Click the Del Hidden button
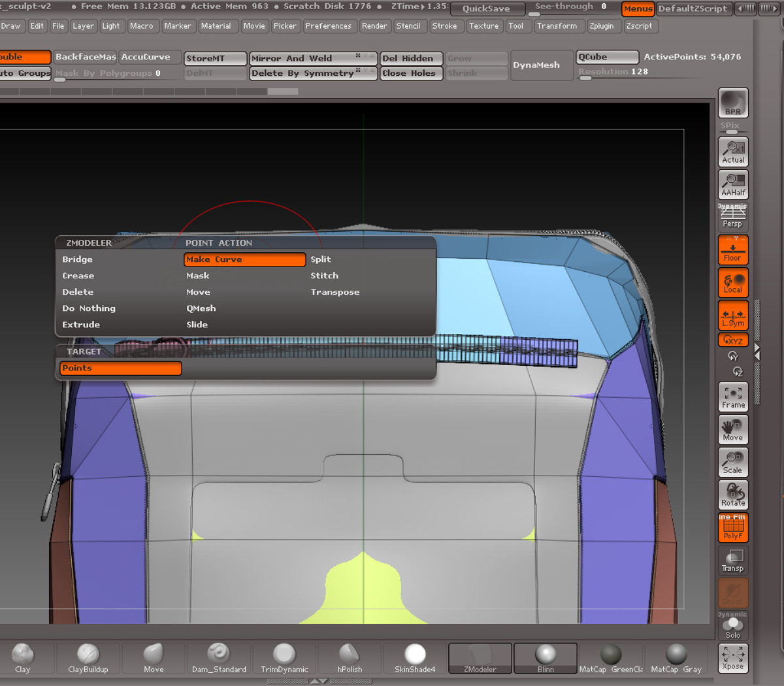Image resolution: width=784 pixels, height=686 pixels. click(412, 58)
